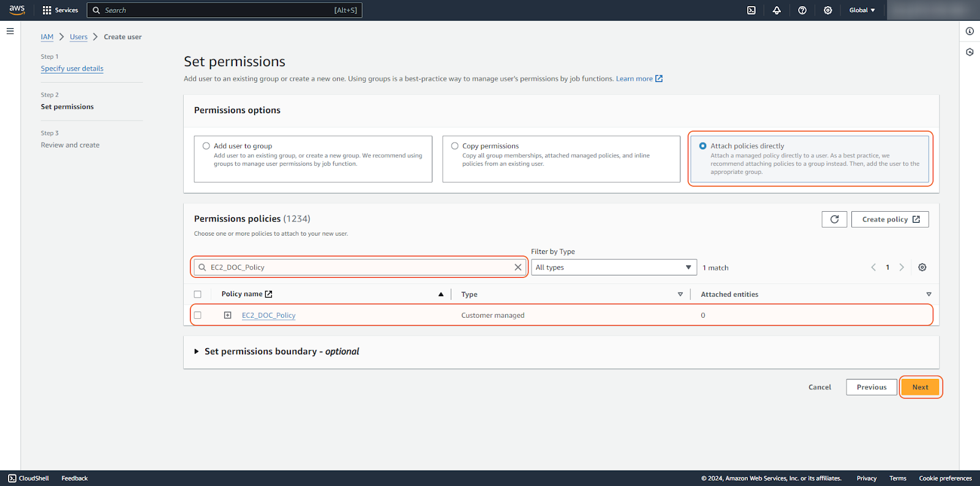Open settings gear in top navigation bar
Image resolution: width=980 pixels, height=486 pixels.
coord(827,10)
